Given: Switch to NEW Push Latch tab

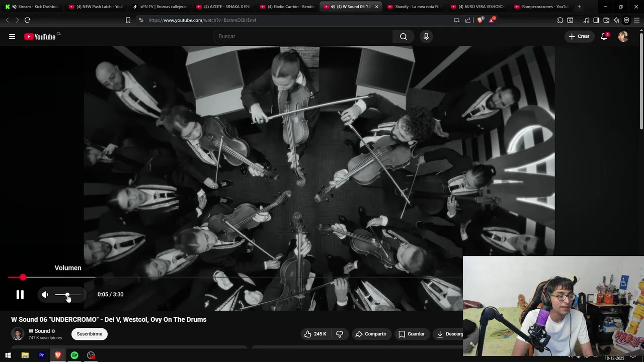Looking at the screenshot, I should pos(96,7).
